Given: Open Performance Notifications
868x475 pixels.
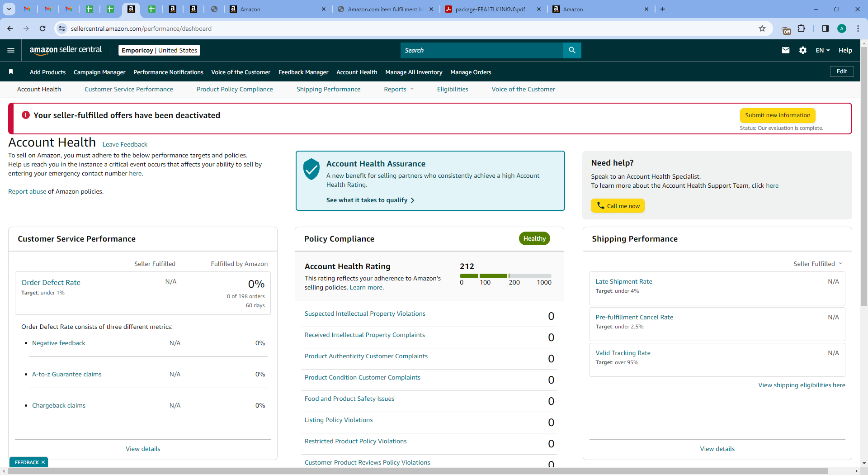Looking at the screenshot, I should [168, 72].
